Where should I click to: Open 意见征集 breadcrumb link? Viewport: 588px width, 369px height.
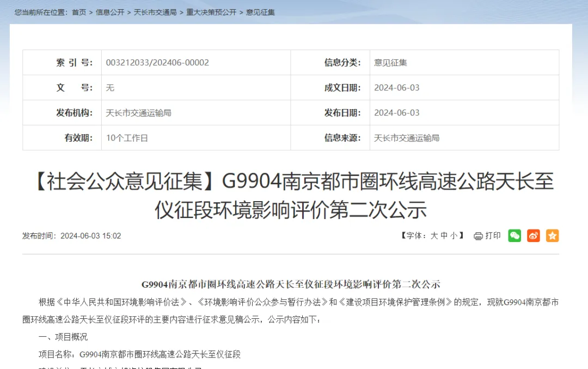tap(260, 13)
